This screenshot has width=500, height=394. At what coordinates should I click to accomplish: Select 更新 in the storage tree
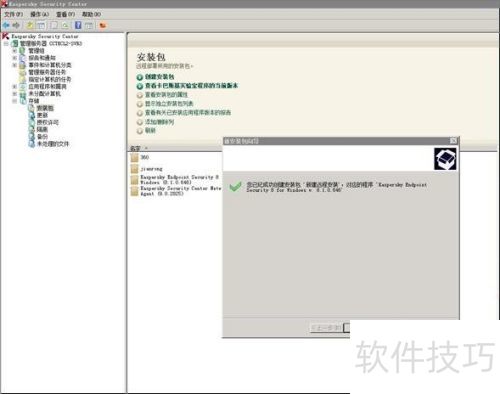click(42, 115)
